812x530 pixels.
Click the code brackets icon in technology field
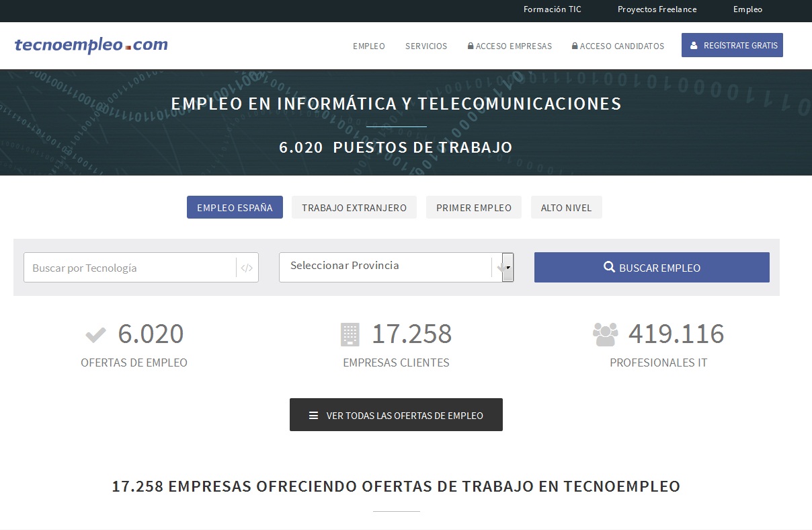[x=247, y=268]
